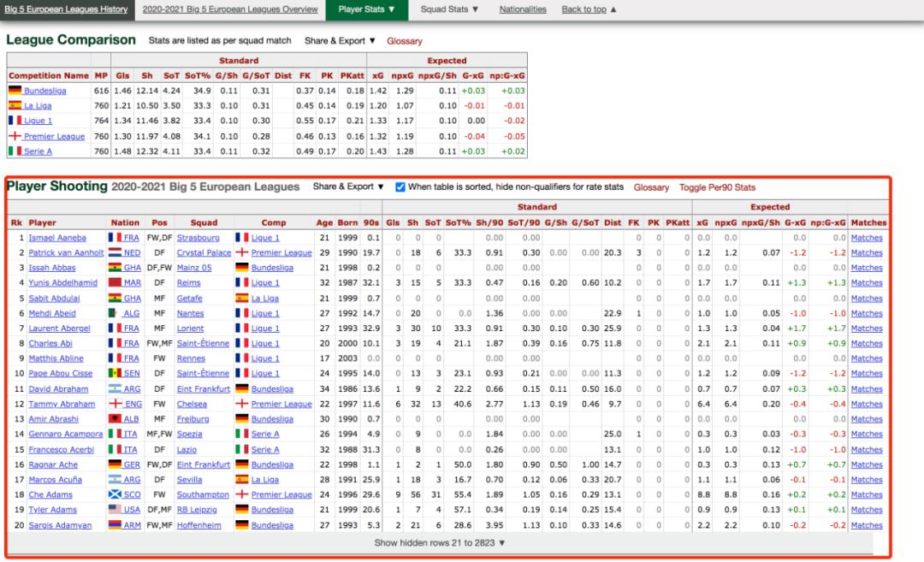Sort the player table by Age column
Image resolution: width=924 pixels, height=562 pixels.
click(x=324, y=222)
